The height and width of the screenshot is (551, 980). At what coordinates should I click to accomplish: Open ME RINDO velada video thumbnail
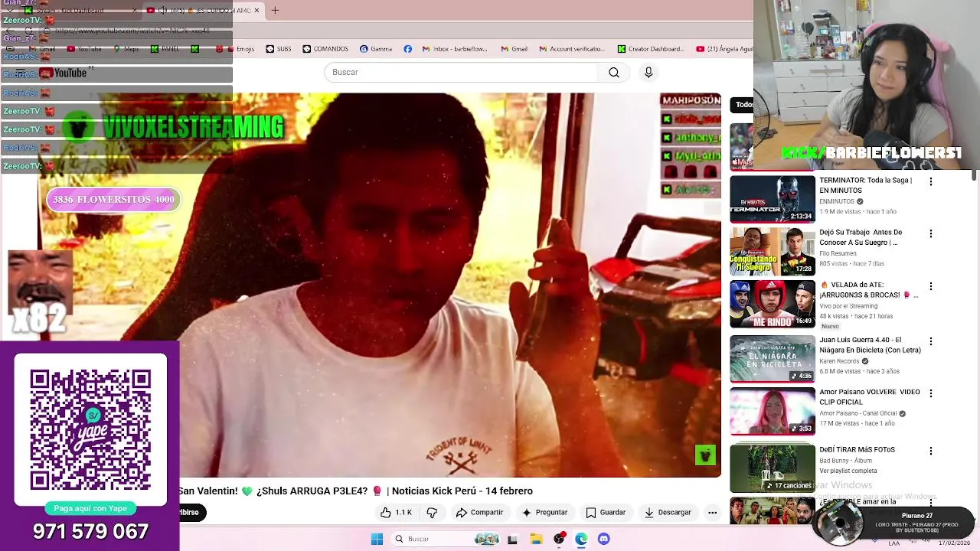(x=772, y=304)
